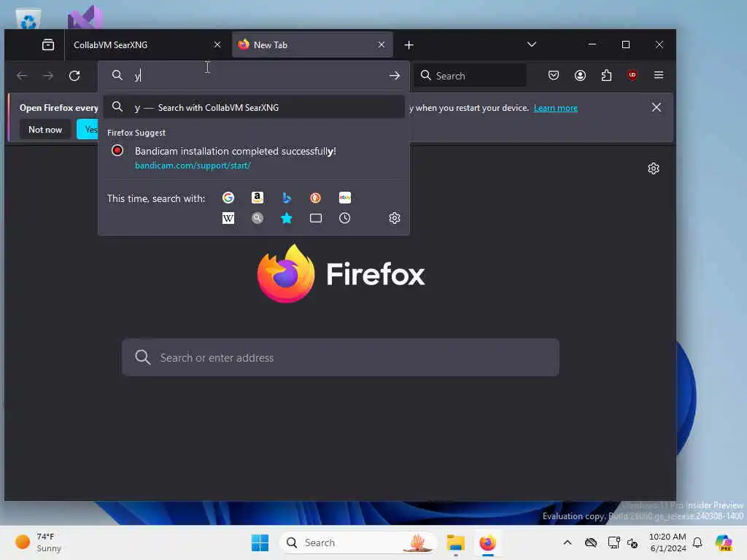Search open tabs using the tab icon
The width and height of the screenshot is (747, 560).
[315, 218]
